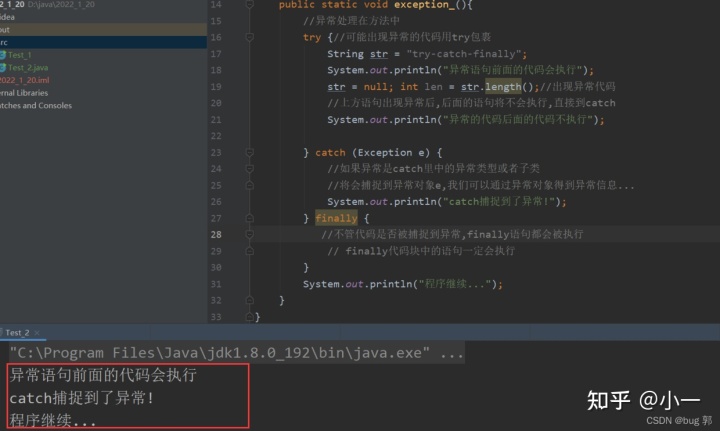Viewport: 720px width, 431px height.
Task: Click console output "异常语句前面的代码会执行"
Action: click(x=103, y=375)
